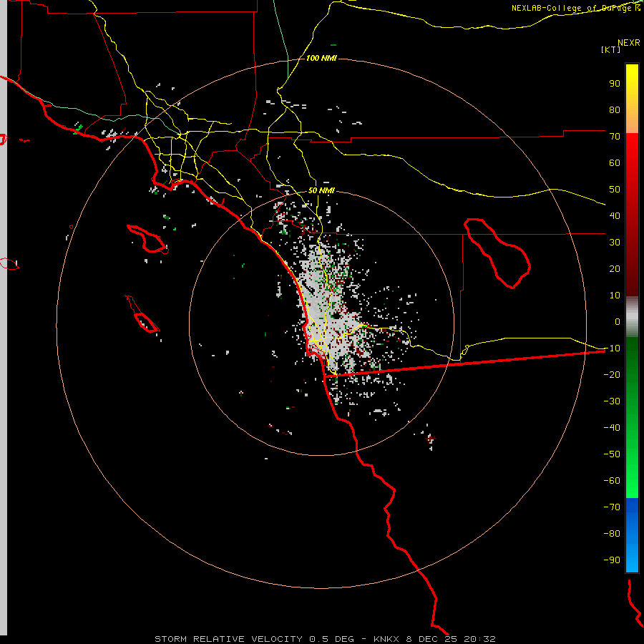Click the -50 knot label on the color scale

[x=612, y=454]
